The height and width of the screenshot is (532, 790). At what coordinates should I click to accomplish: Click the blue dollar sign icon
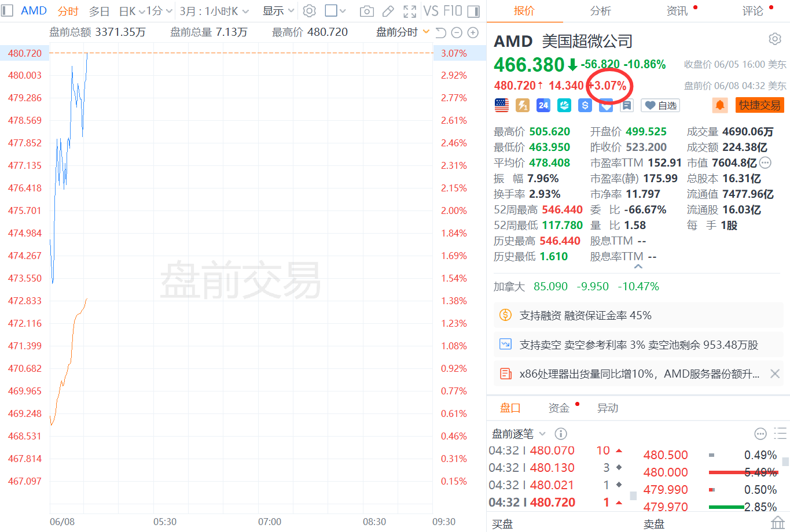point(585,105)
